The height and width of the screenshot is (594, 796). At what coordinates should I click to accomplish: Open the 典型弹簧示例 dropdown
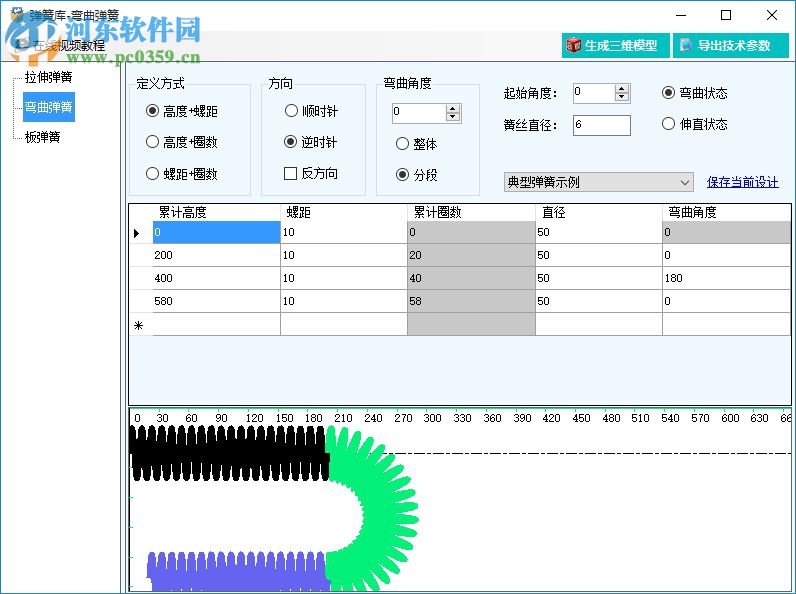pos(599,182)
